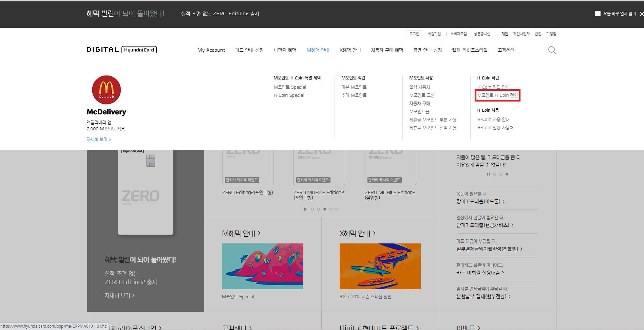Switch to 법인 site
The height and width of the screenshot is (330, 644).
pyautogui.click(x=538, y=34)
